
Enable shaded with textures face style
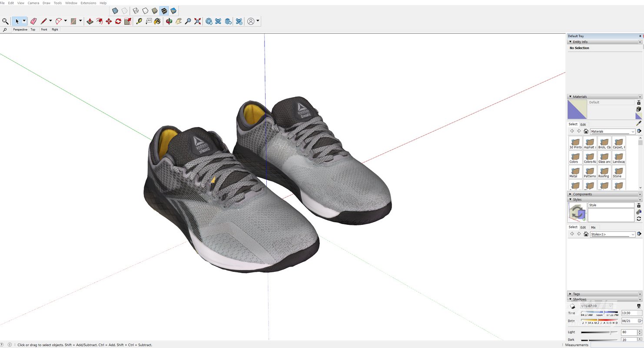pyautogui.click(x=164, y=11)
